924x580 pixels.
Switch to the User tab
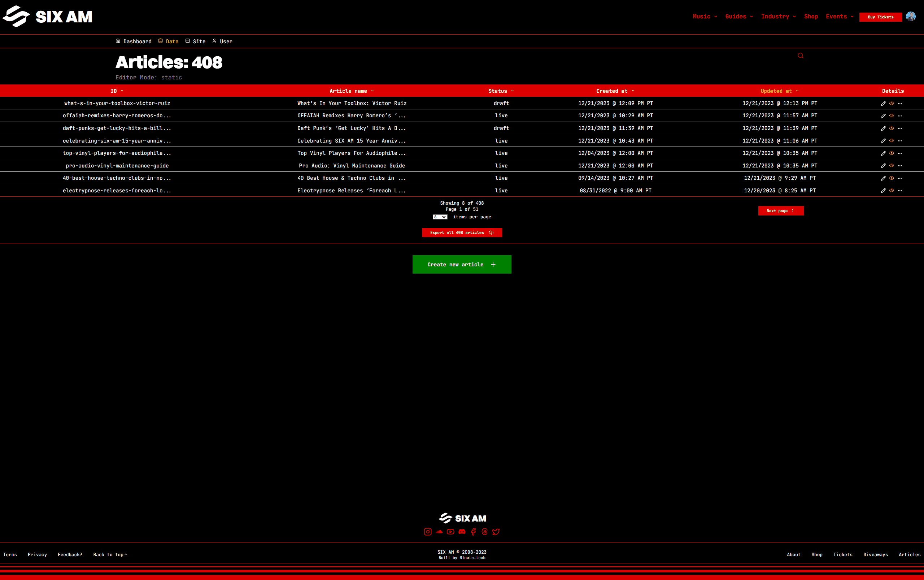(222, 42)
